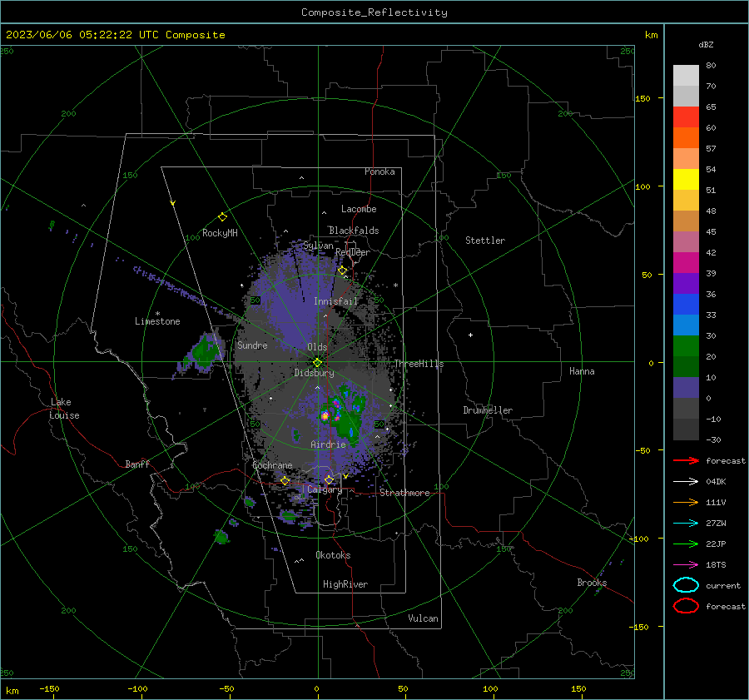Click the Brooks label
The image size is (749, 700).
point(592,583)
